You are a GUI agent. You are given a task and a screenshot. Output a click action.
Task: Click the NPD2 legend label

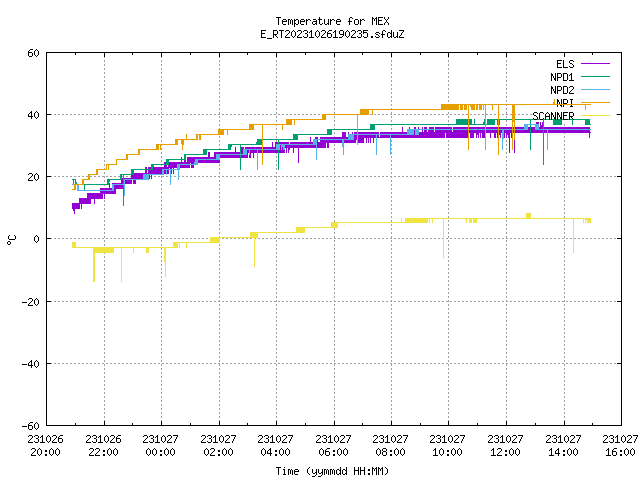[562, 90]
